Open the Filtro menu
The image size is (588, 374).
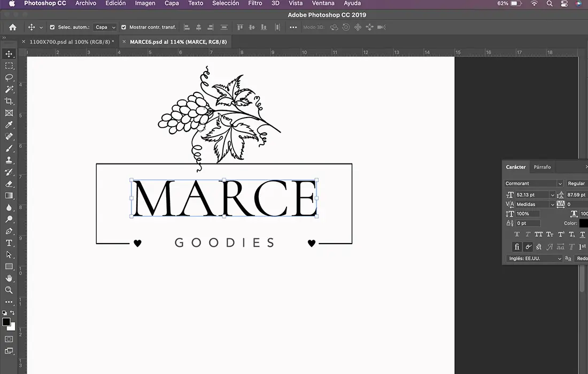pyautogui.click(x=255, y=3)
